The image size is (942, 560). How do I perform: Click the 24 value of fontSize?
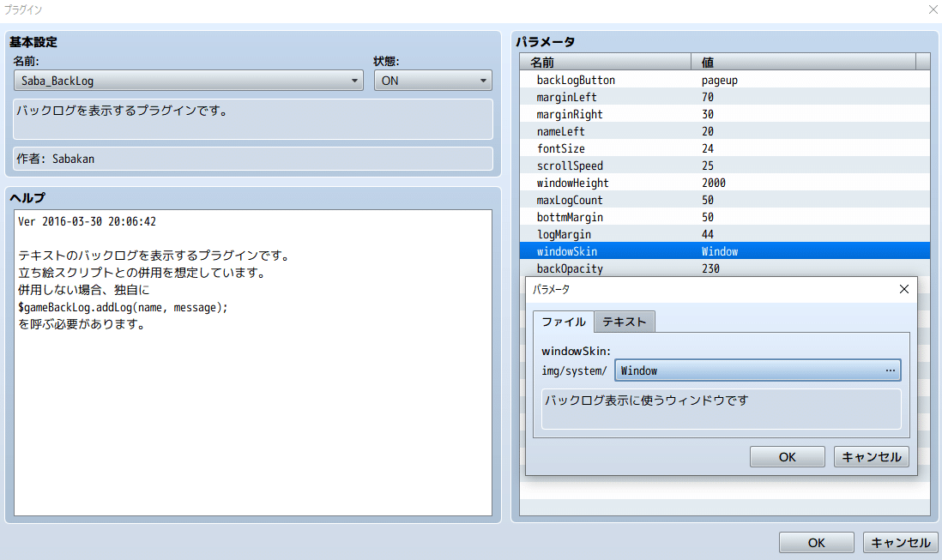click(707, 148)
